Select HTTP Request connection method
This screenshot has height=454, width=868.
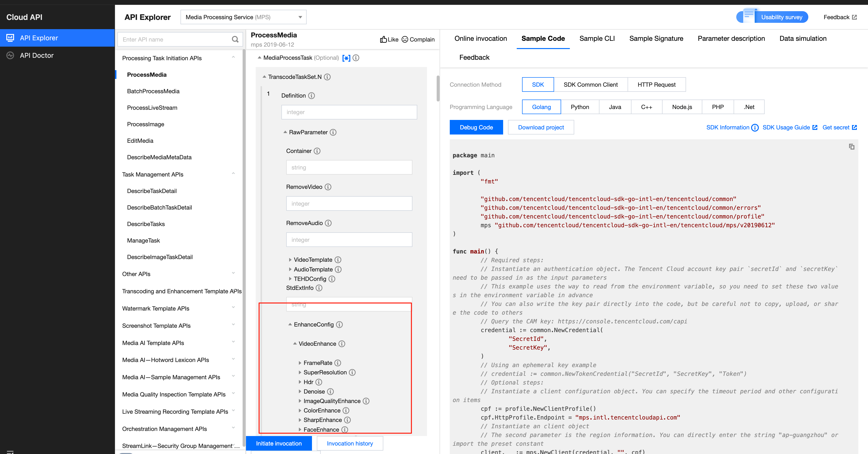click(656, 85)
